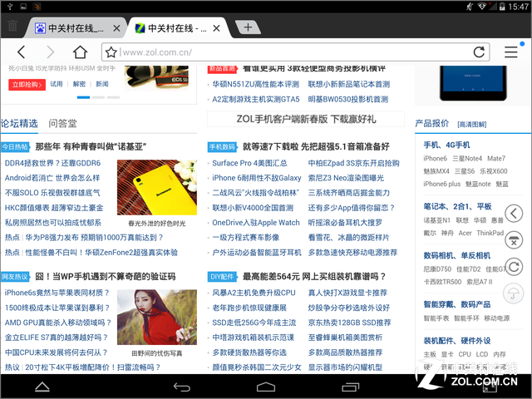Open a new tab with plus button

coord(248,27)
